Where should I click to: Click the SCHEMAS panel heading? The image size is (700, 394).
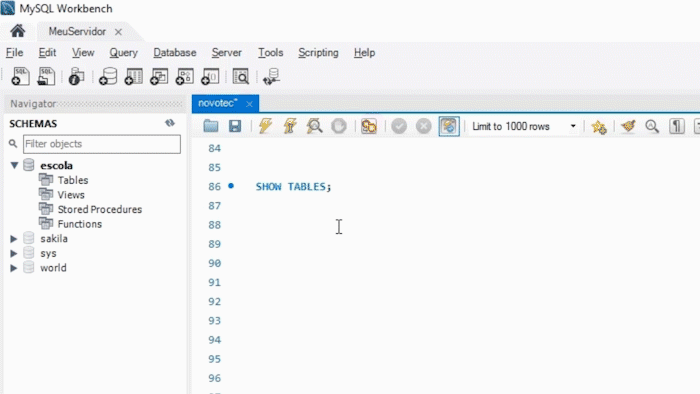[33, 124]
